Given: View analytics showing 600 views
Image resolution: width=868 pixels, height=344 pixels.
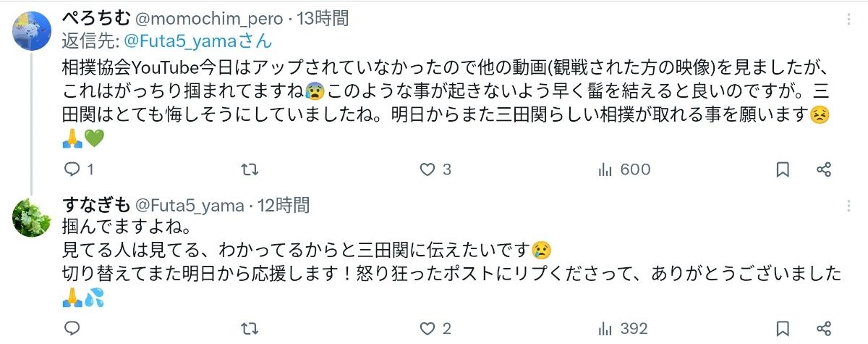Looking at the screenshot, I should tap(624, 169).
